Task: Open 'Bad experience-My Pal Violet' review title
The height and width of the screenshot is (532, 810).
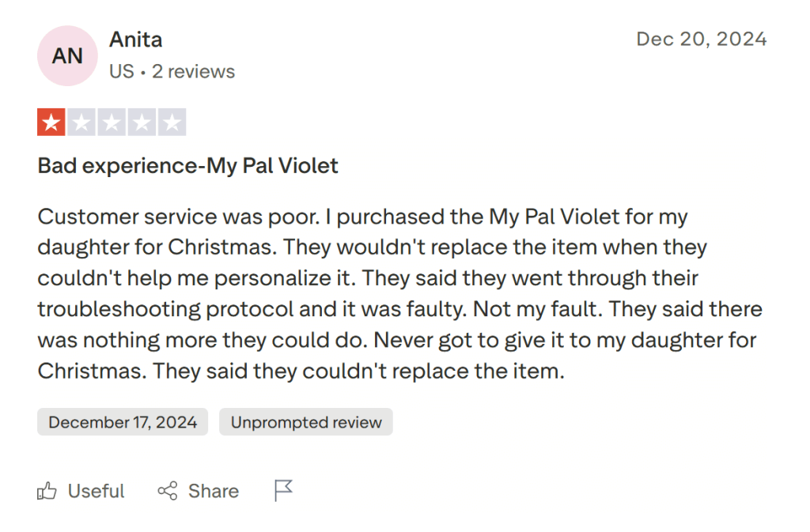Action: click(x=187, y=166)
